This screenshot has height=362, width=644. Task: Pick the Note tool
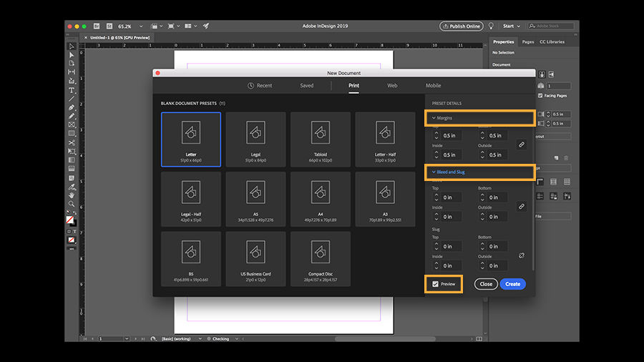coord(72,177)
